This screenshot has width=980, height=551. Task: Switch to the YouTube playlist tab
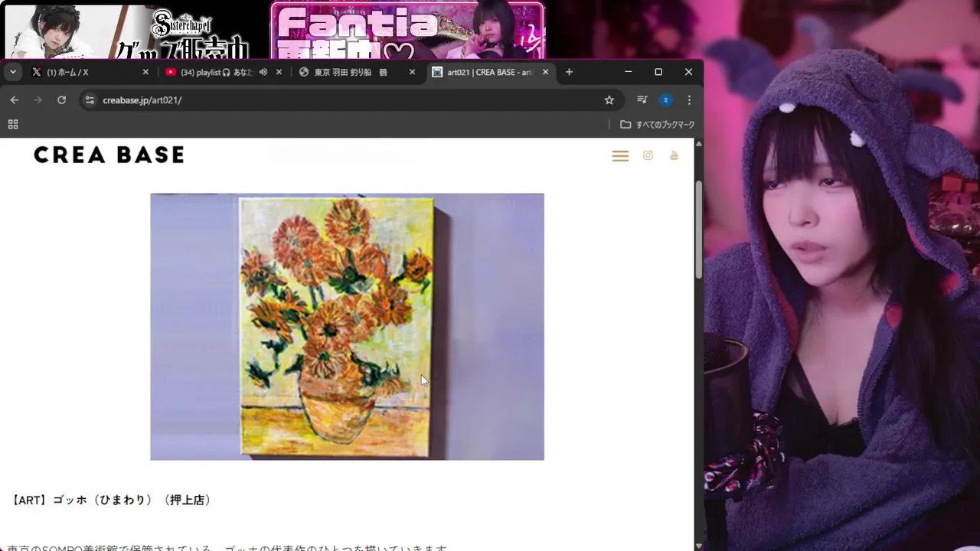(x=224, y=72)
